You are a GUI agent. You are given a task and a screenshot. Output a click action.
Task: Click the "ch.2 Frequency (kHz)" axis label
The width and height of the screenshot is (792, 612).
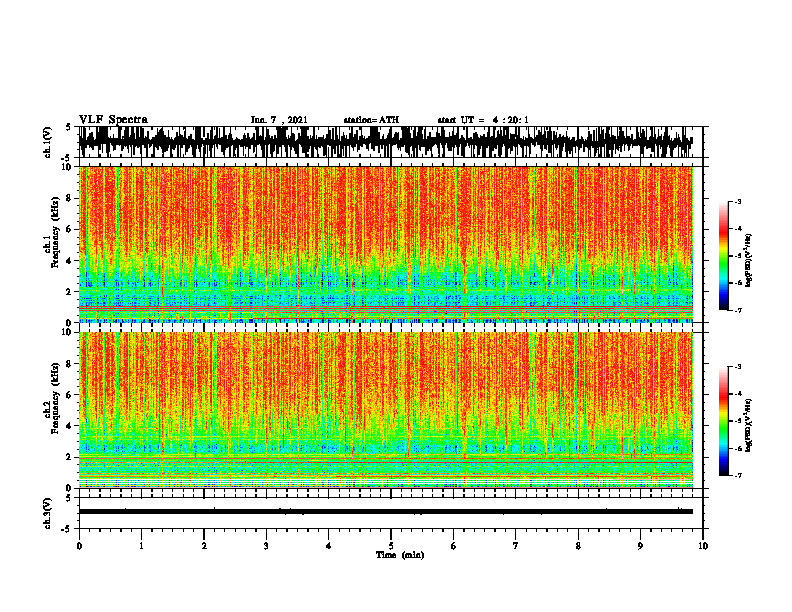[52, 398]
